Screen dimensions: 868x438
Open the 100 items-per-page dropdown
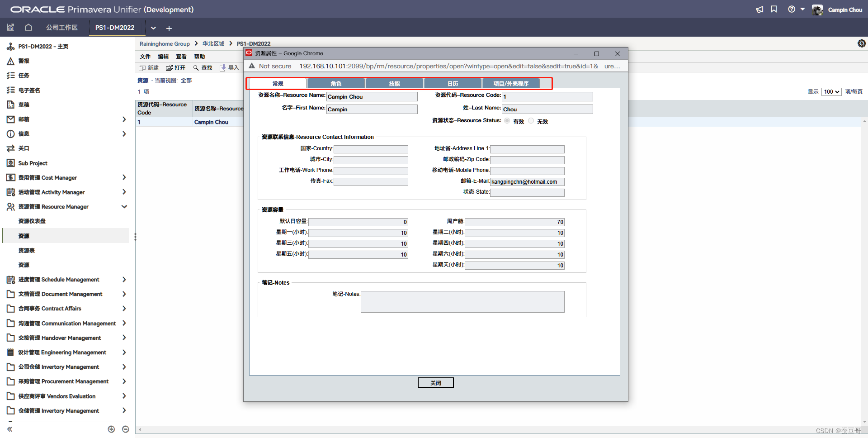[831, 91]
